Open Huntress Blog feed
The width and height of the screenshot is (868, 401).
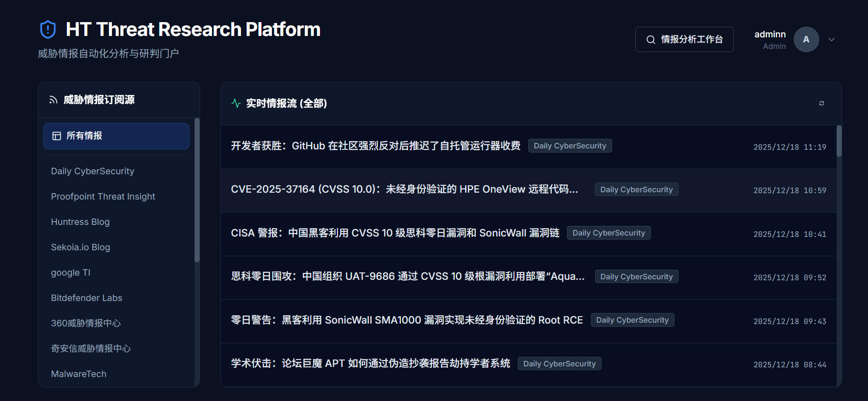coord(80,222)
